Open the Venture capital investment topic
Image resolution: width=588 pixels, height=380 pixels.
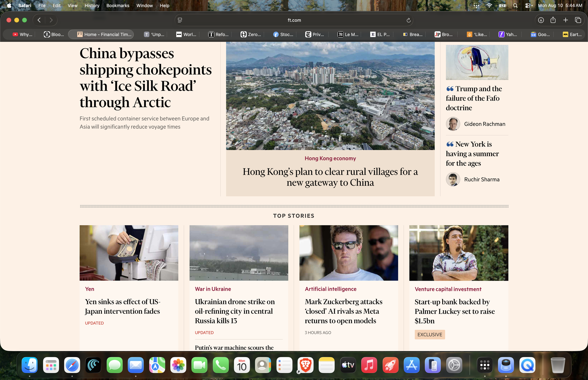pyautogui.click(x=448, y=289)
